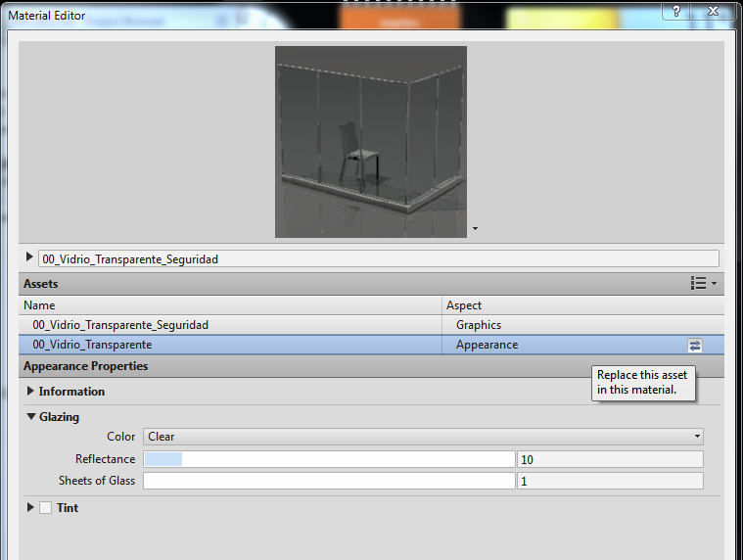Viewport: 743px width, 560px height.
Task: Click the replace asset icon in Appearance row
Action: pos(695,346)
